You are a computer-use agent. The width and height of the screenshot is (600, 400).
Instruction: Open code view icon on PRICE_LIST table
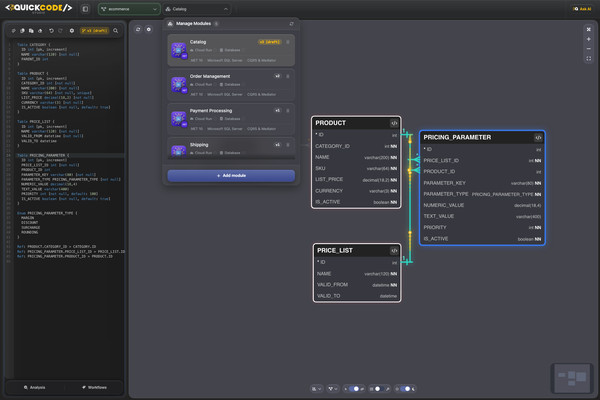point(394,251)
